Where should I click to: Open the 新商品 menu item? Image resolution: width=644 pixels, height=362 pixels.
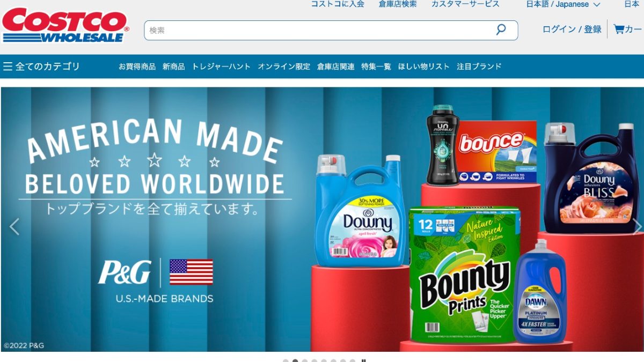[x=173, y=67]
